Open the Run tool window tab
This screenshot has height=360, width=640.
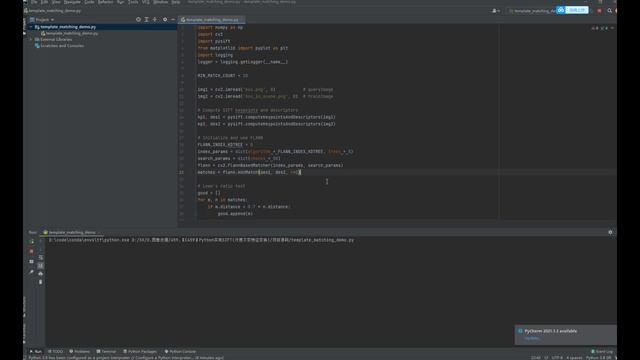coord(36,351)
